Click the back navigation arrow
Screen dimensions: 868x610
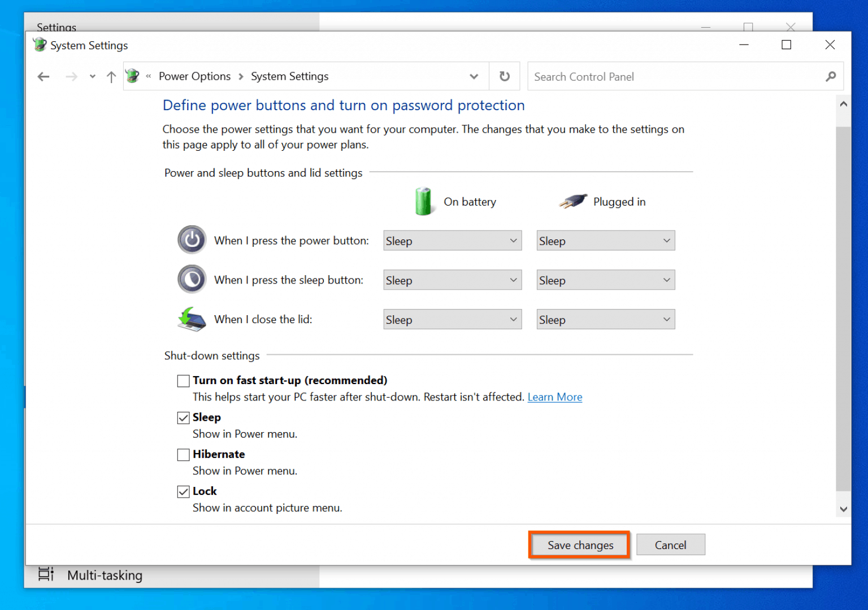coord(44,76)
